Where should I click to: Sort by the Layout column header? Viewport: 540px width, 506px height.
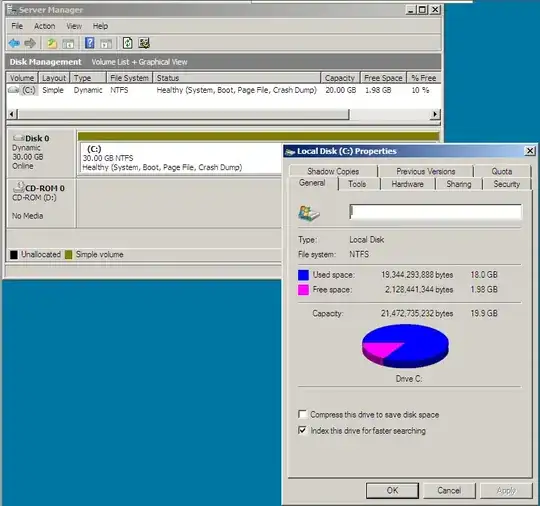click(54, 78)
